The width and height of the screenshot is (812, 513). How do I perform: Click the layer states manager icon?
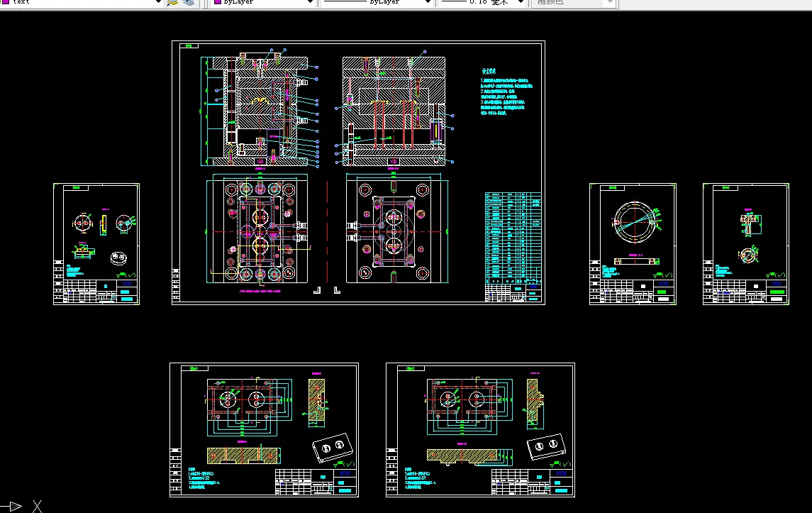coord(172,3)
